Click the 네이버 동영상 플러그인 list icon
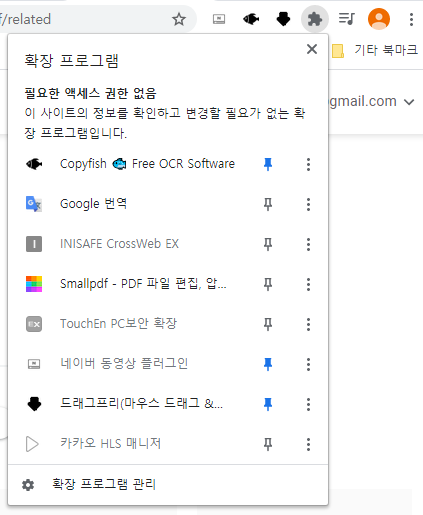The height and width of the screenshot is (515, 423). 34,364
